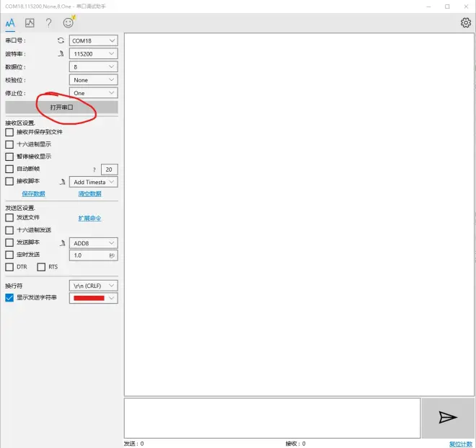Image resolution: width=476 pixels, height=448 pixels.
Task: Edit the receive script icon
Action: (x=62, y=182)
